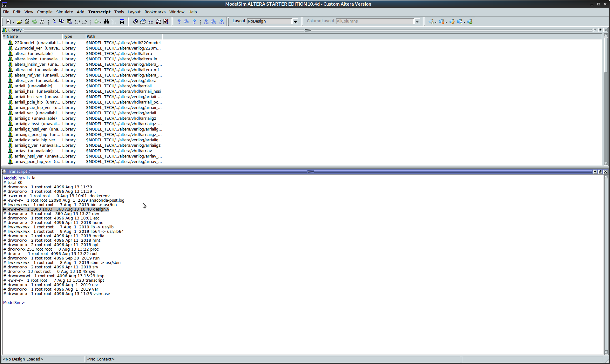Click the zoom/undock icon on Library panel
Screen dimensions: 610x364
tap(600, 30)
